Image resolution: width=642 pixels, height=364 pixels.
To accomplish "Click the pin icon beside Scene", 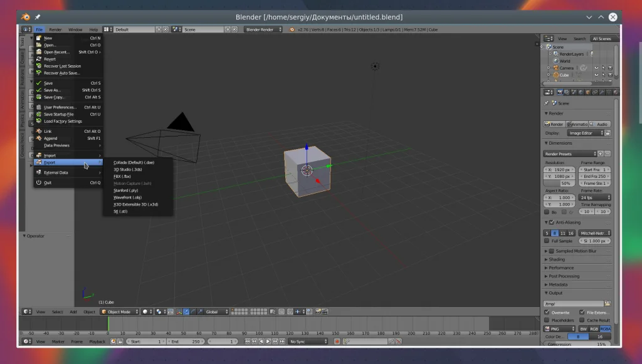I will coord(547,103).
